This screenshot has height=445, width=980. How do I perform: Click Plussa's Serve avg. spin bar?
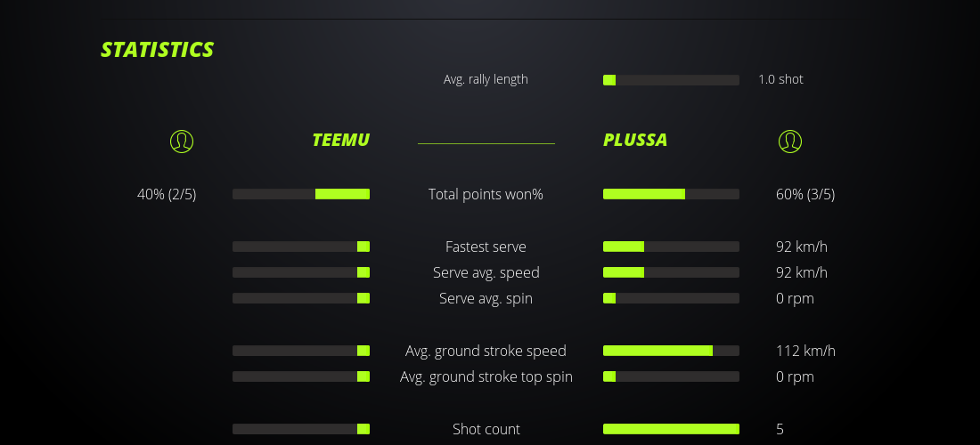pyautogui.click(x=671, y=298)
